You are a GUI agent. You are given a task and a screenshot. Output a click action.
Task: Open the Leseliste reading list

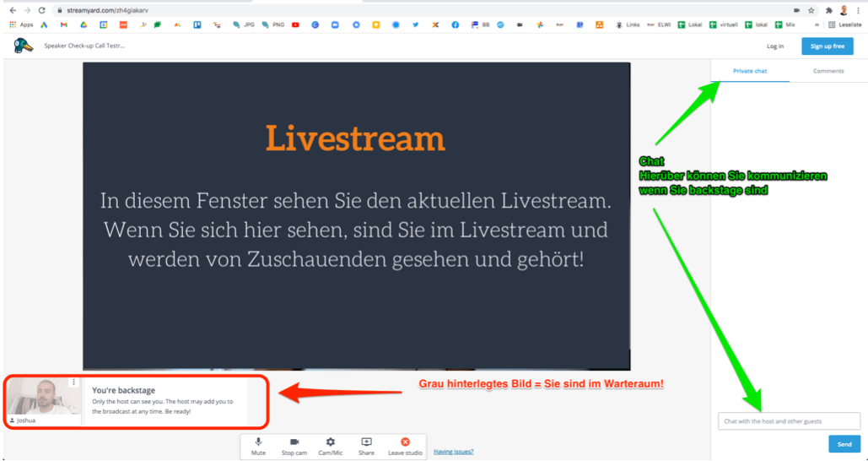tap(844, 25)
